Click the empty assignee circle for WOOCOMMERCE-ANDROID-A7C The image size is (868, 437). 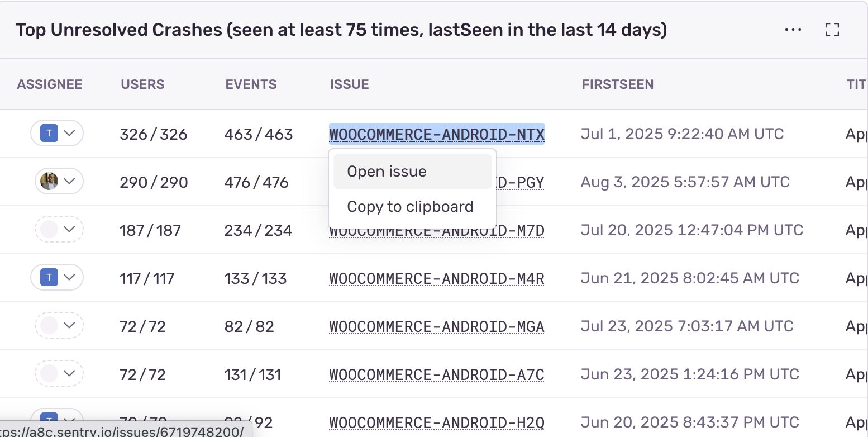tap(49, 373)
